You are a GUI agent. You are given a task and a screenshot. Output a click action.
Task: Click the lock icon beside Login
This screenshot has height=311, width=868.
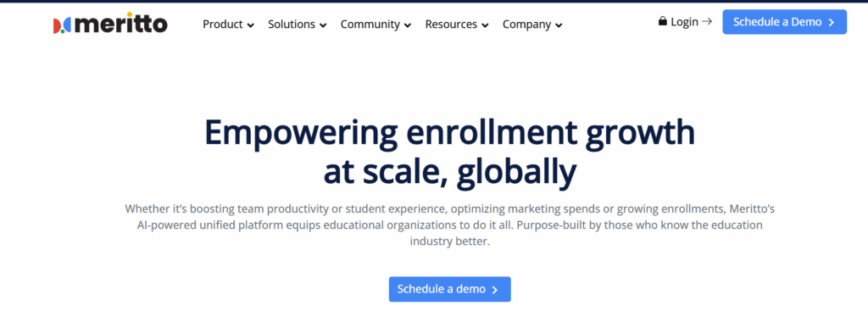(663, 21)
